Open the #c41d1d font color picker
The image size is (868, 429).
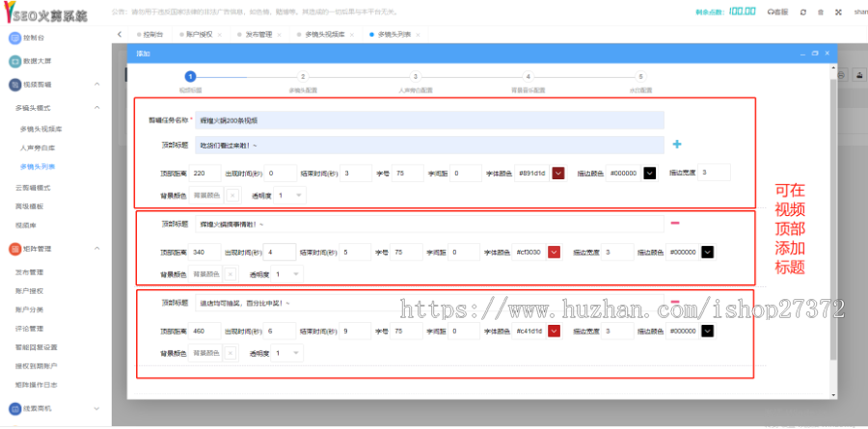coord(555,331)
